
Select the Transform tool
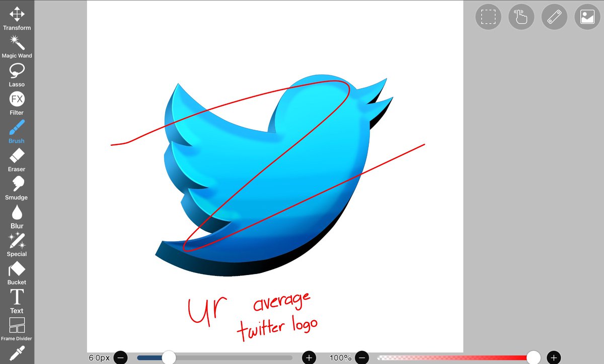coord(17,18)
